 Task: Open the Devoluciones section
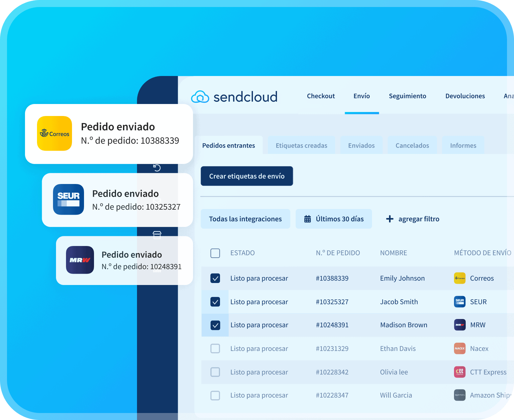[x=465, y=96]
